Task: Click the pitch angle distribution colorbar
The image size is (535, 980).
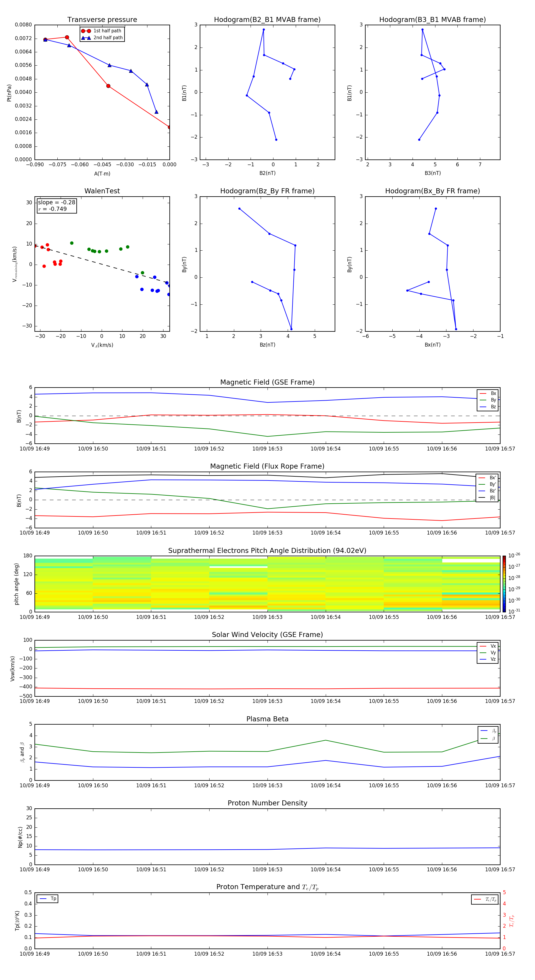Action: [x=504, y=584]
